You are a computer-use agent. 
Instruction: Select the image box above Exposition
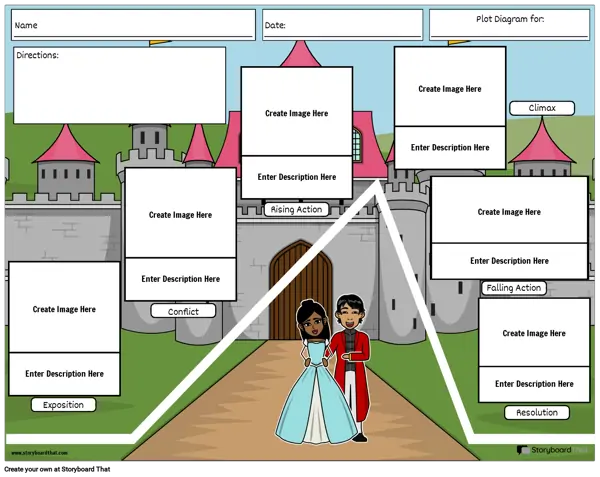click(64, 308)
